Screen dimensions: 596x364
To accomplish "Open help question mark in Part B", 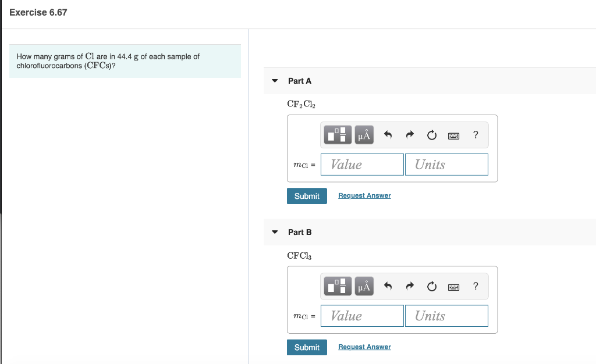I will tap(476, 286).
